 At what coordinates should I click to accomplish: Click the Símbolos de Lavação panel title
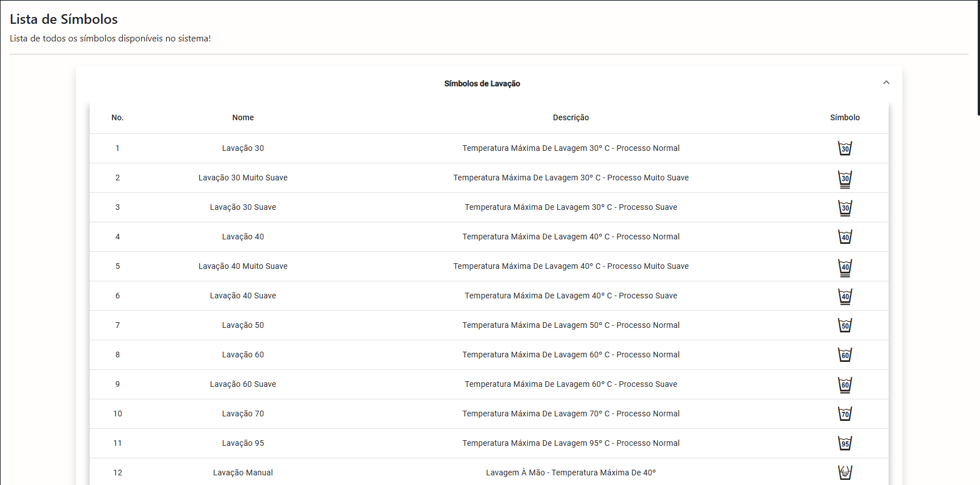pyautogui.click(x=482, y=83)
